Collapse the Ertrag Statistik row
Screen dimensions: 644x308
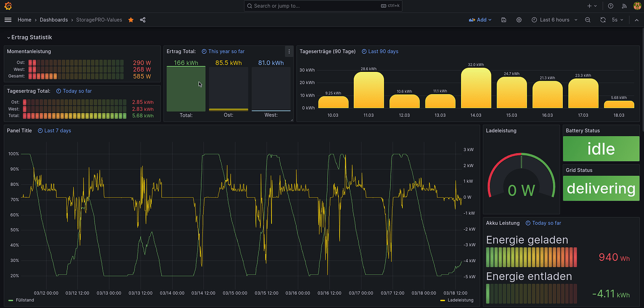(x=29, y=37)
